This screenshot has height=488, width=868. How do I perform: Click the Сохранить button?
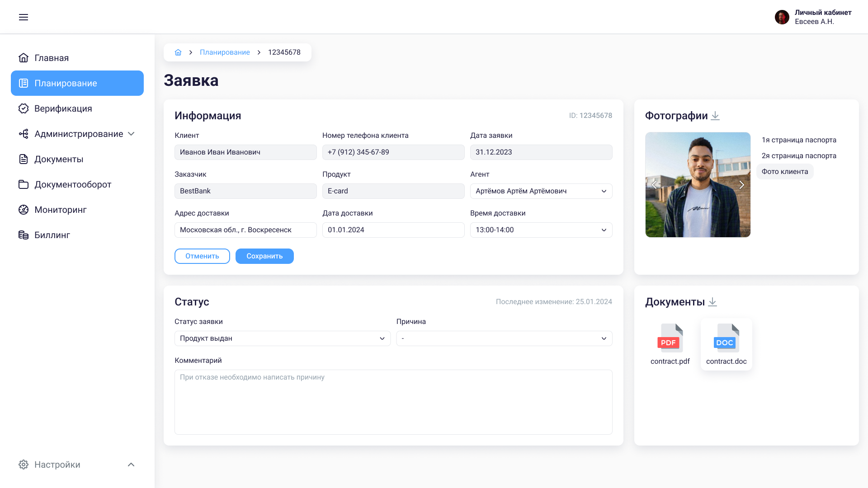[x=264, y=256]
